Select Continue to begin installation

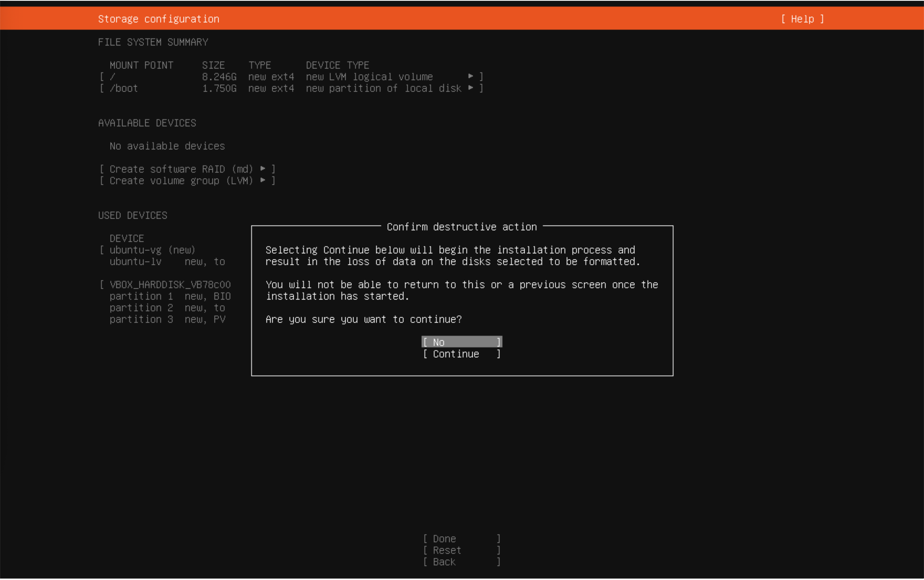point(461,354)
